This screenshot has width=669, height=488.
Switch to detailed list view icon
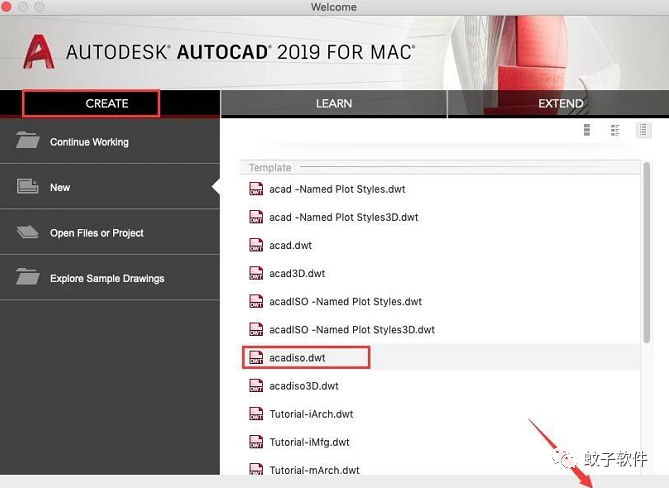[x=615, y=130]
